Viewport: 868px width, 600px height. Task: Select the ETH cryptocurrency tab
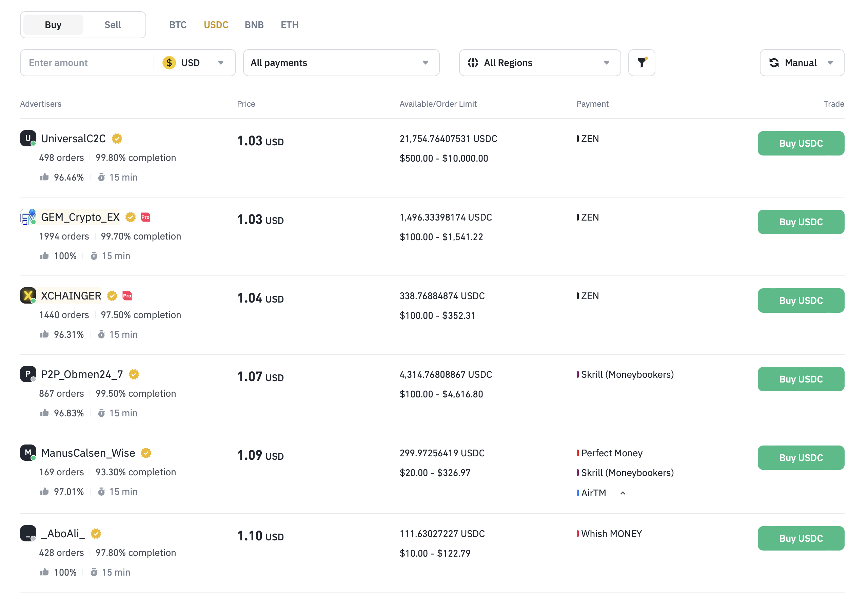coord(289,24)
